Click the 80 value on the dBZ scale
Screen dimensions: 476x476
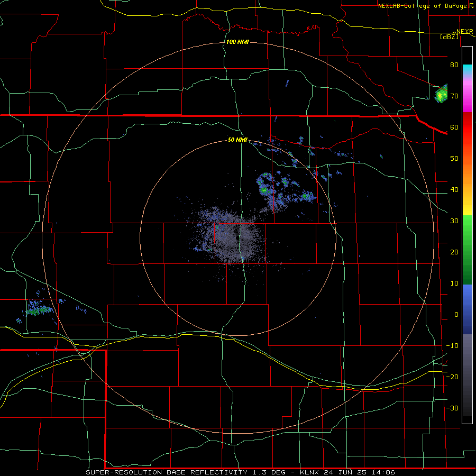(454, 65)
